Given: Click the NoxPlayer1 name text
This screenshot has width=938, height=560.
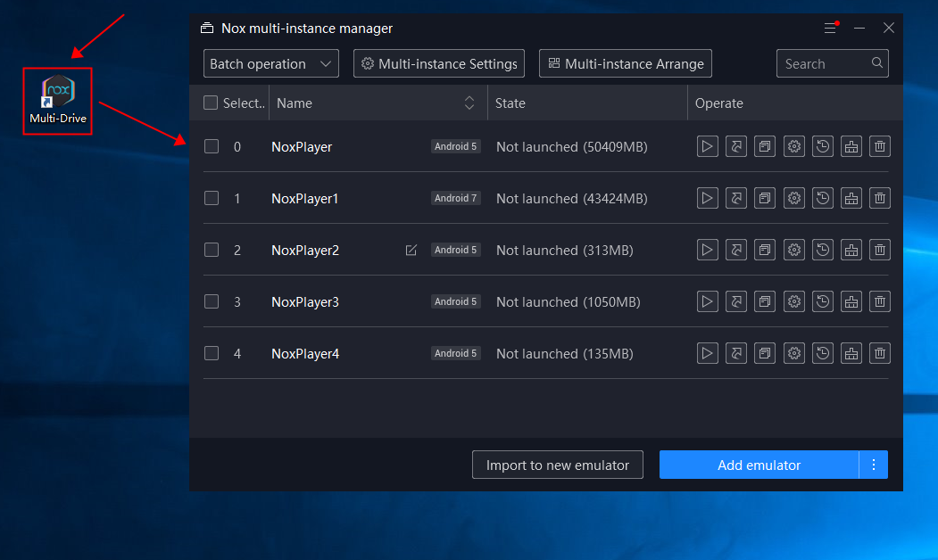Looking at the screenshot, I should pyautogui.click(x=305, y=199).
